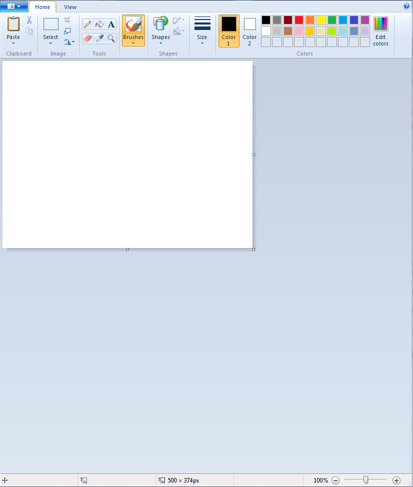Expand the Select dropdown arrow
Image resolution: width=413 pixels, height=487 pixels.
pyautogui.click(x=51, y=43)
